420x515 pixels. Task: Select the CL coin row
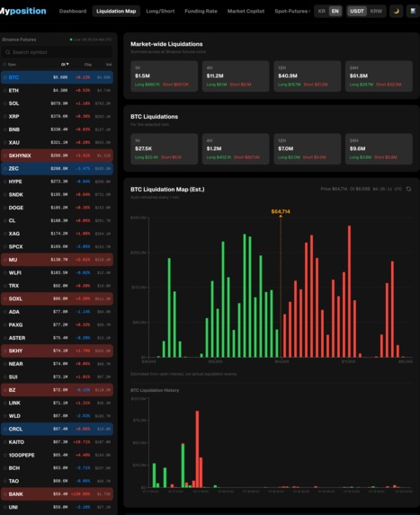click(x=57, y=221)
